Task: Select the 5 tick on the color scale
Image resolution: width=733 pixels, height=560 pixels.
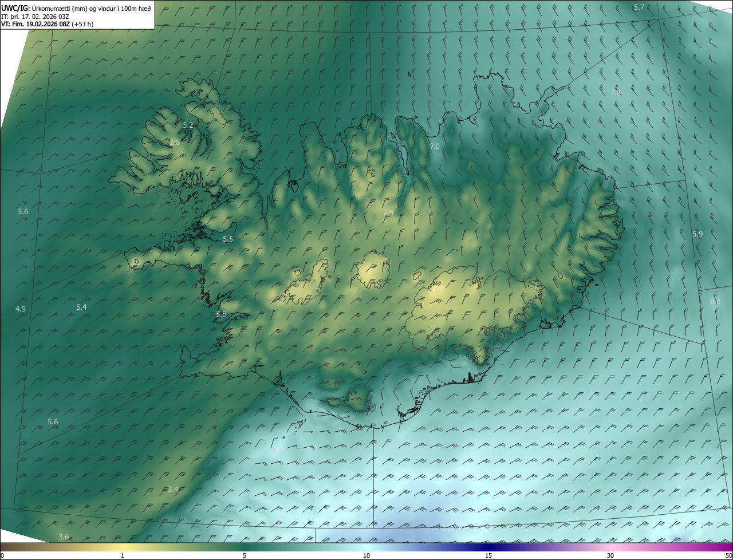Action: [x=245, y=555]
